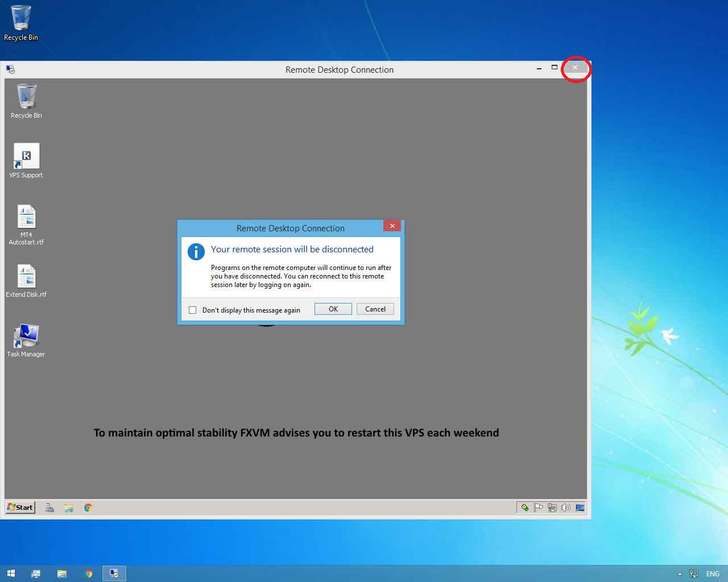The width and height of the screenshot is (728, 582).
Task: Select the remote desktop's Recycle Bin
Action: [26, 97]
